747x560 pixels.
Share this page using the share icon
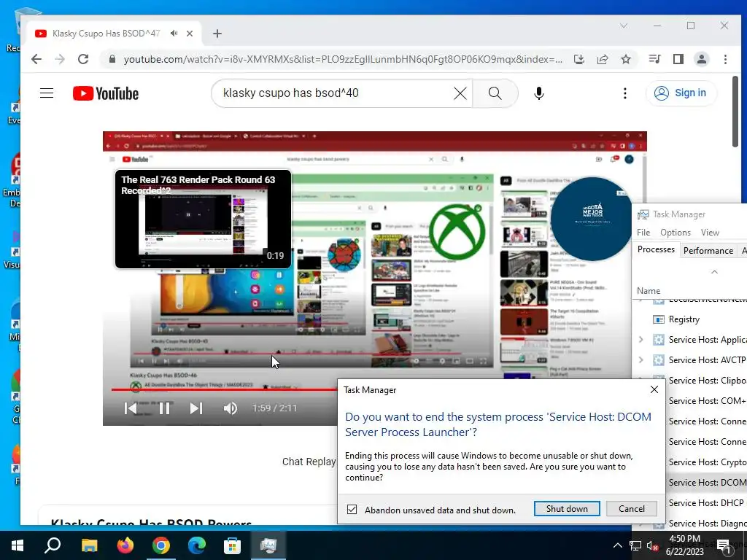[602, 59]
